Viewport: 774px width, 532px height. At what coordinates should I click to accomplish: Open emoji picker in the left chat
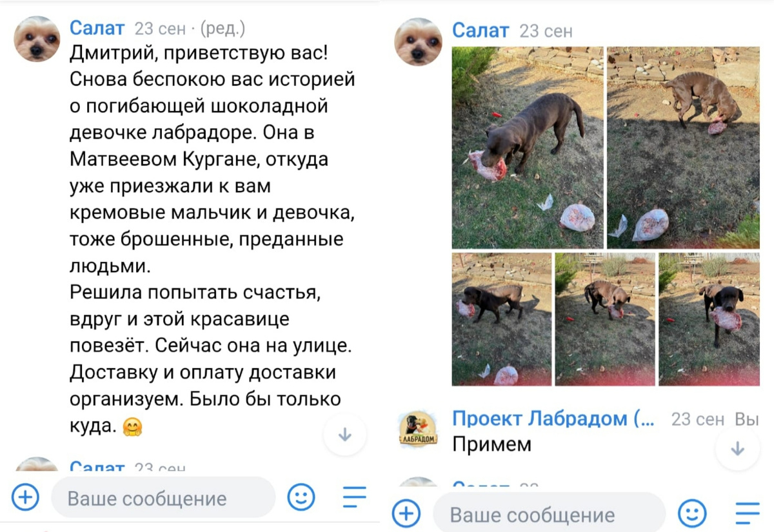(x=301, y=497)
